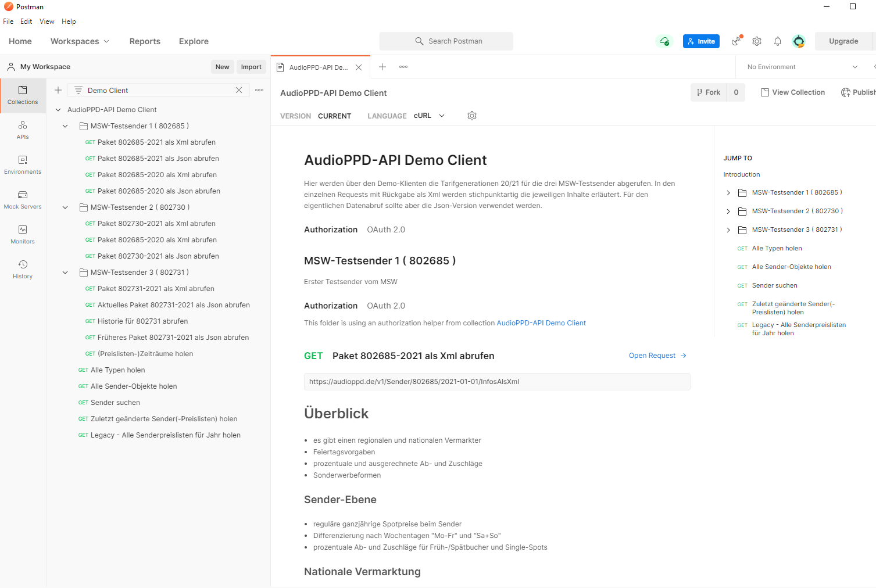Open the Monitors sidebar section
Screen dimensions: 876x588
click(23, 235)
